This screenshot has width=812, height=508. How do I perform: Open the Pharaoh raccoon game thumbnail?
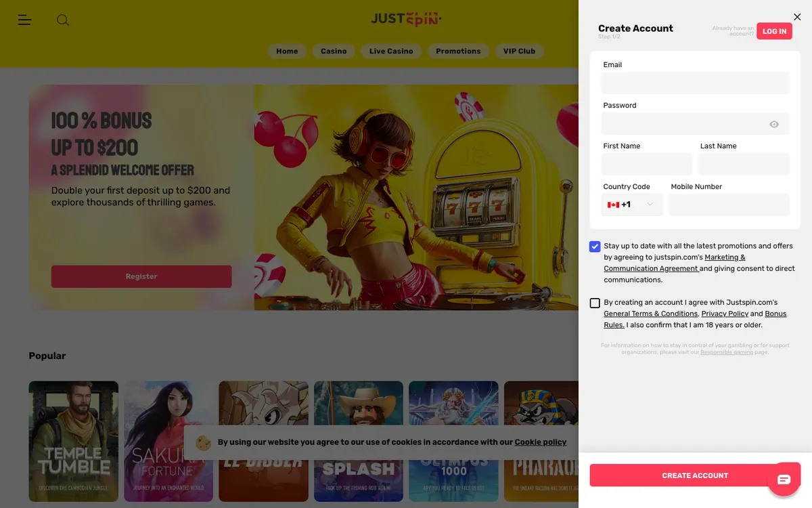(x=541, y=441)
